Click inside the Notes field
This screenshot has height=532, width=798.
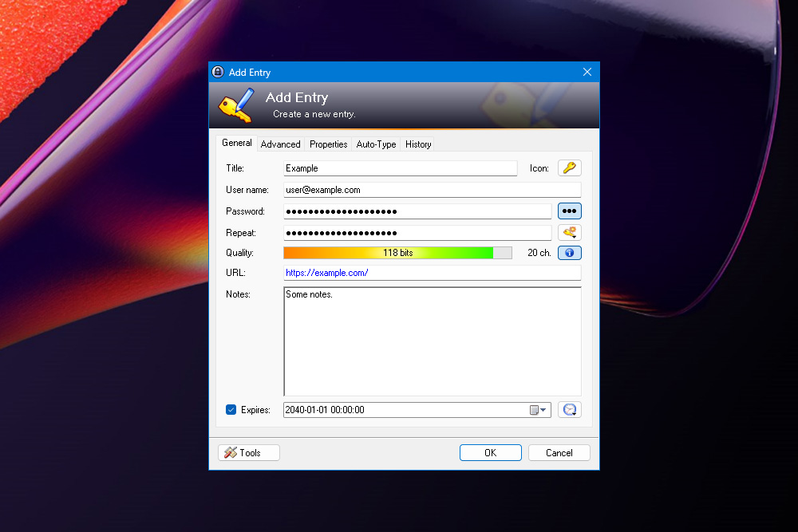431,341
